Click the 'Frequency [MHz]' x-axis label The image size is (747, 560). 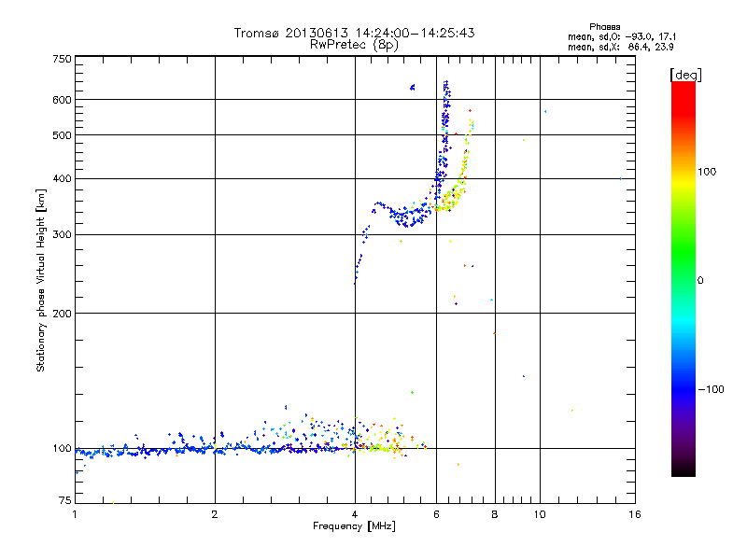coord(354,526)
